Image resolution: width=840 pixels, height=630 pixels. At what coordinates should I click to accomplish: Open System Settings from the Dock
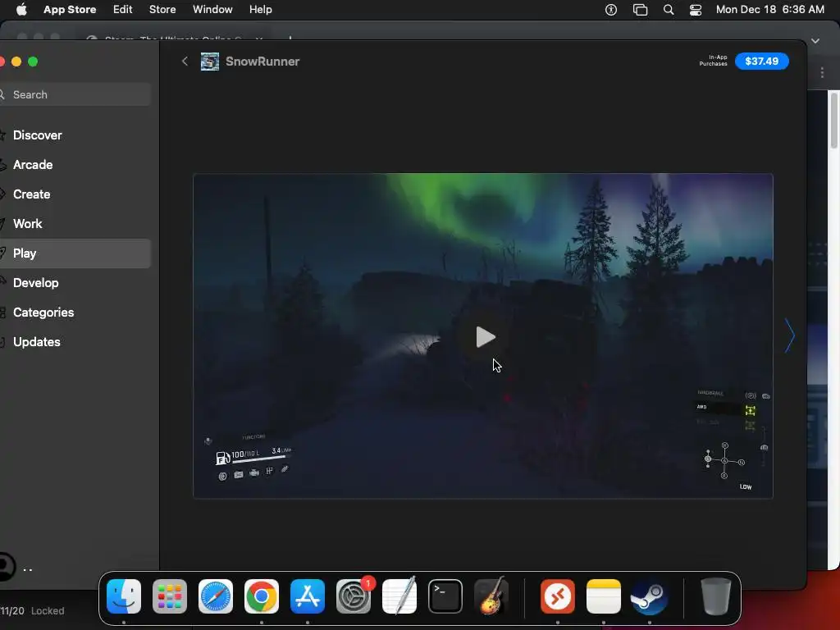[x=354, y=596]
